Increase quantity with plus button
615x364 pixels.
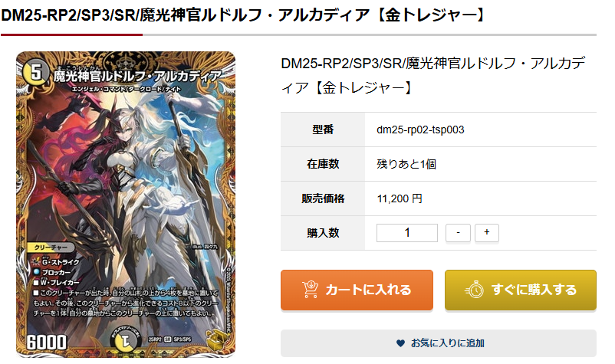pos(487,233)
